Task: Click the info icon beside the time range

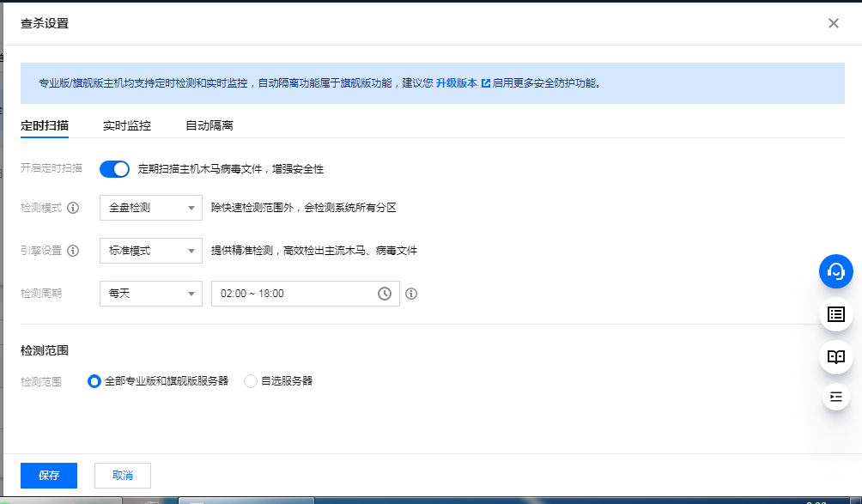Action: (x=411, y=294)
